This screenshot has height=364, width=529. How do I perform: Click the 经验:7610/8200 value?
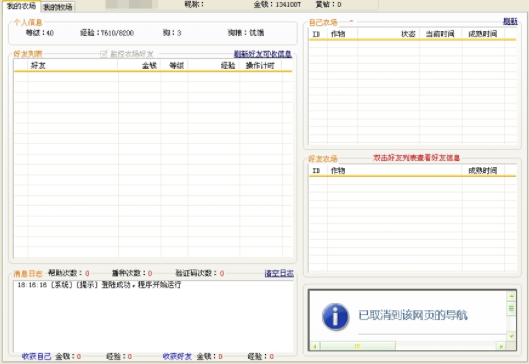107,33
